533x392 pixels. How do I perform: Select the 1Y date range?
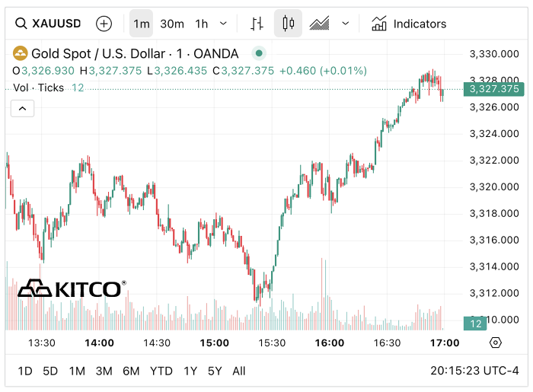coord(190,371)
